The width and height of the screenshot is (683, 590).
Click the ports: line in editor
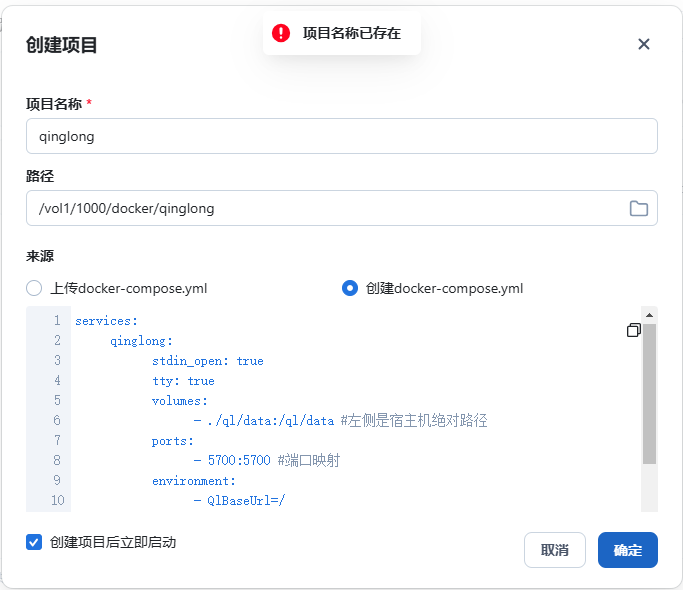[x=172, y=441]
